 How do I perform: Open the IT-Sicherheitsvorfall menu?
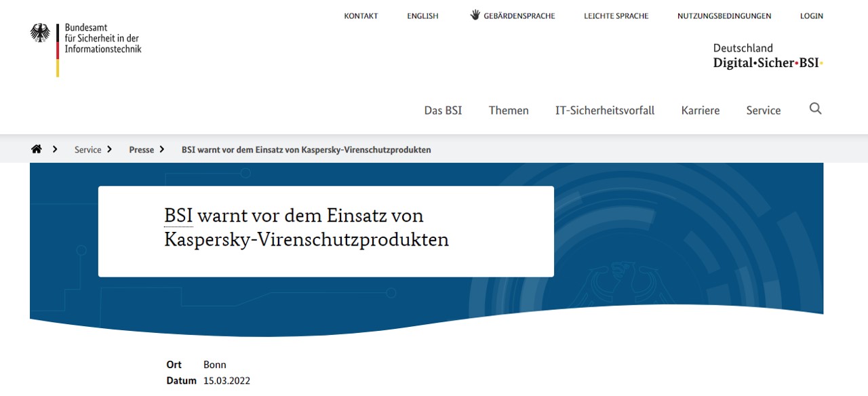click(605, 111)
